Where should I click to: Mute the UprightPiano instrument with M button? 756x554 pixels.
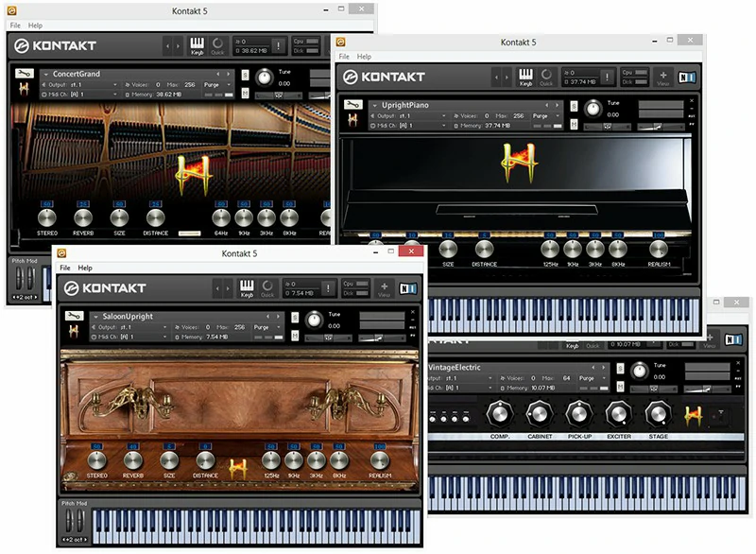[x=574, y=125]
